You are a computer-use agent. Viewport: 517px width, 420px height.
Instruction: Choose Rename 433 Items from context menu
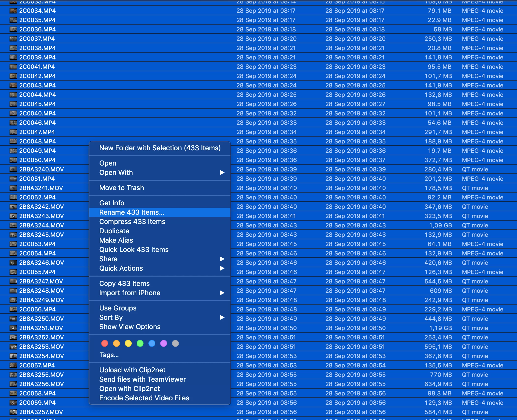pos(132,212)
